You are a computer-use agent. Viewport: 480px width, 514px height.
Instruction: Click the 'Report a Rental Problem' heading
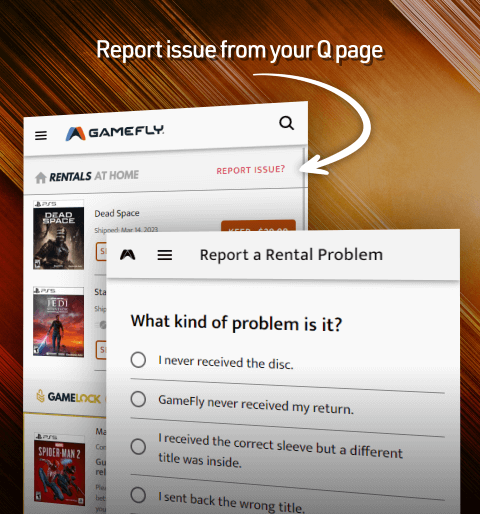(x=291, y=255)
